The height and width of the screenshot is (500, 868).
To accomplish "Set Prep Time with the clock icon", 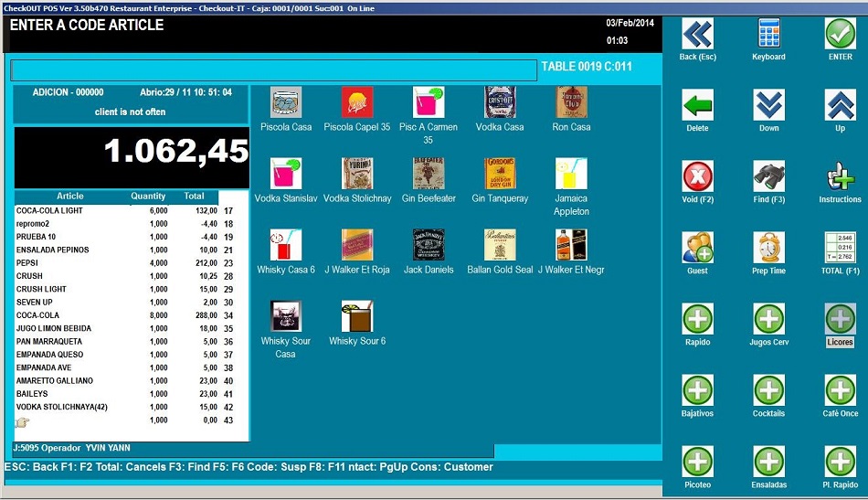I will [768, 248].
